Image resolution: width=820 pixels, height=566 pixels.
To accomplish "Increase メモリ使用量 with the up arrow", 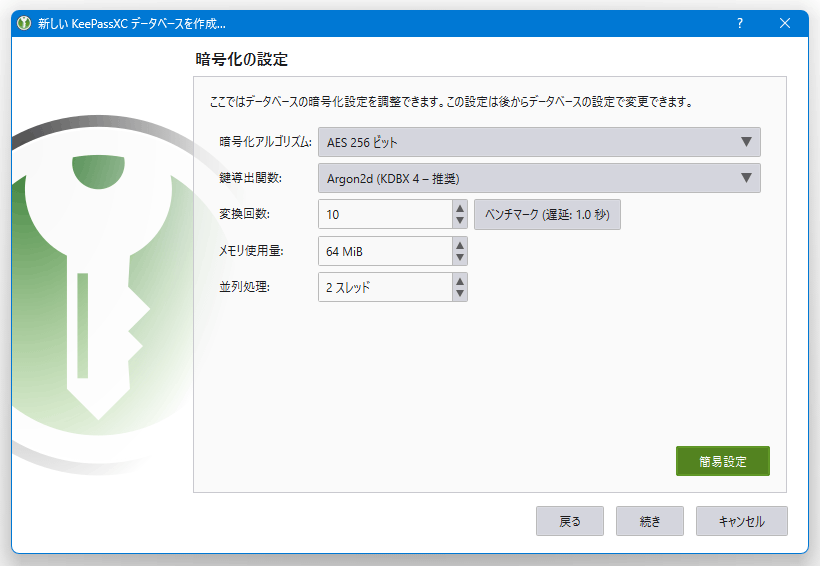I will 460,245.
